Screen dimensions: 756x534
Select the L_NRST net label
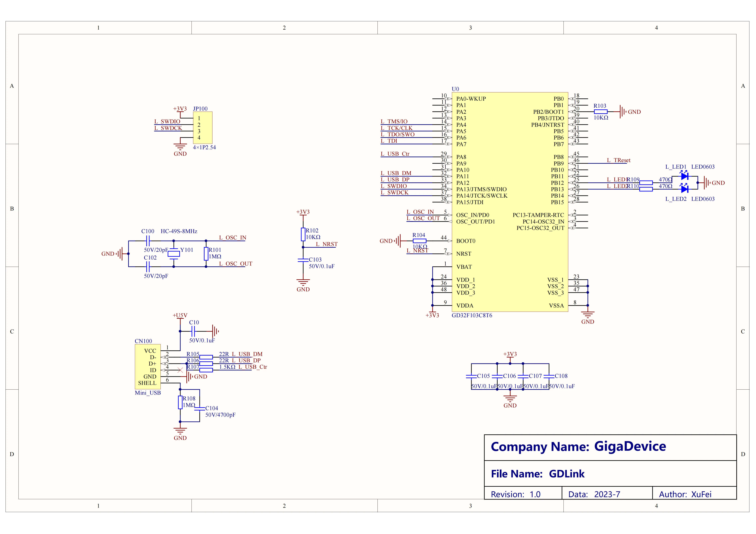326,244
